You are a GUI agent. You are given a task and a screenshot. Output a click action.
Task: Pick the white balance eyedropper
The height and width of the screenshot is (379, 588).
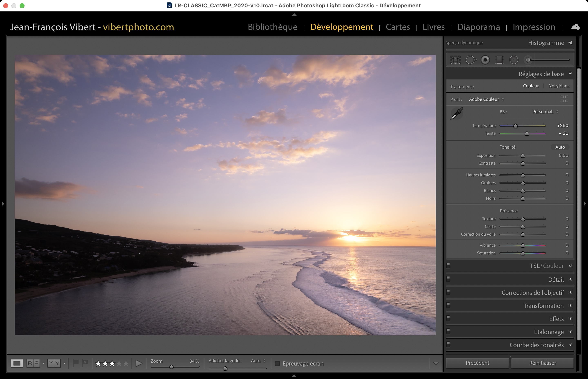pyautogui.click(x=457, y=114)
